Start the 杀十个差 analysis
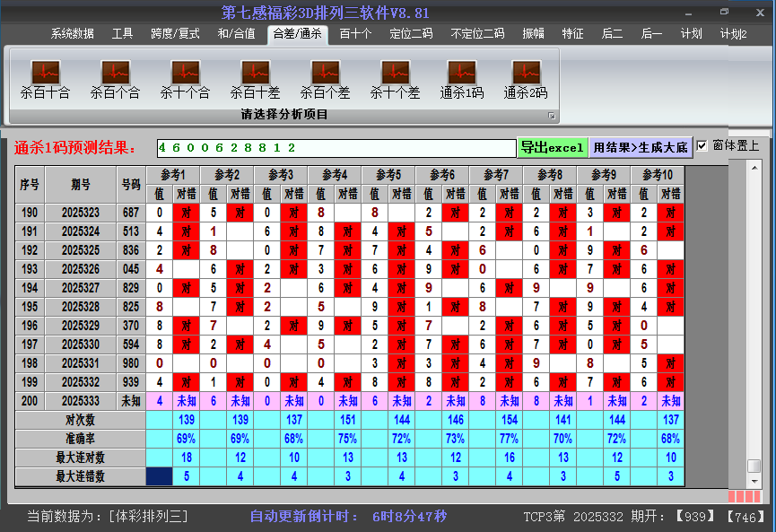This screenshot has height=532, width=776. tap(395, 79)
